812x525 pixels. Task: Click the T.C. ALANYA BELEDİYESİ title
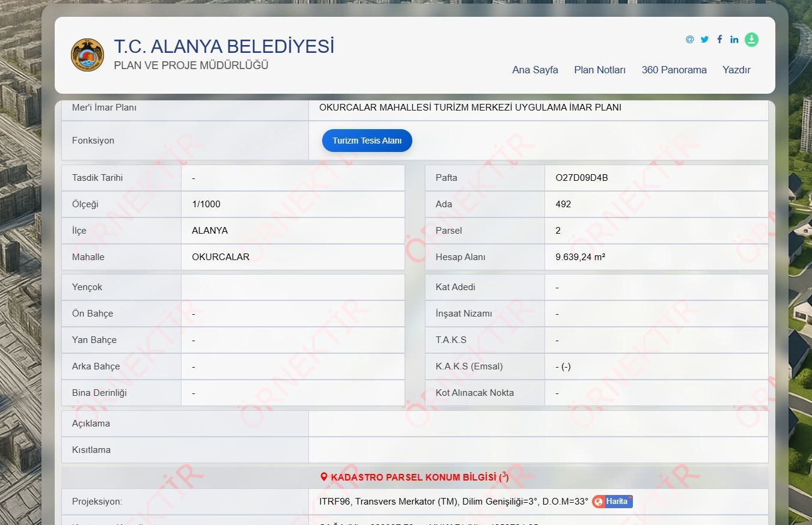coord(224,46)
